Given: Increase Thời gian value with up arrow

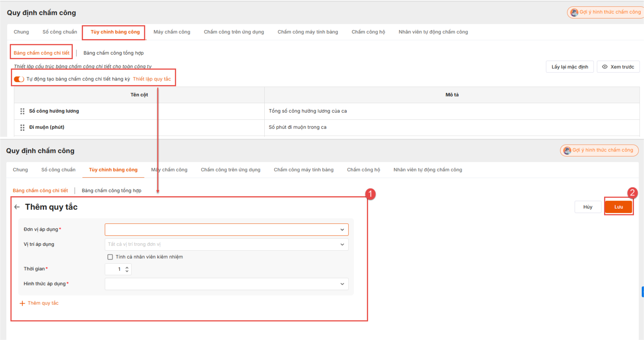Looking at the screenshot, I should click(127, 267).
